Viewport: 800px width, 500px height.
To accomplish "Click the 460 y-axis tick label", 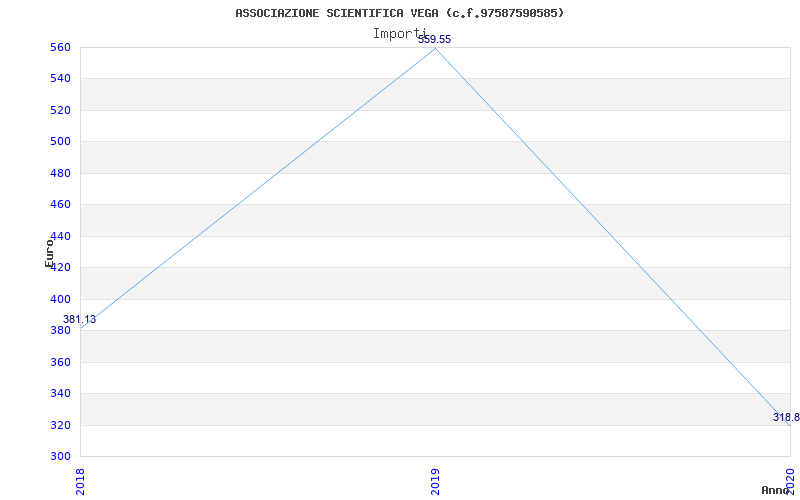I will click(60, 205).
